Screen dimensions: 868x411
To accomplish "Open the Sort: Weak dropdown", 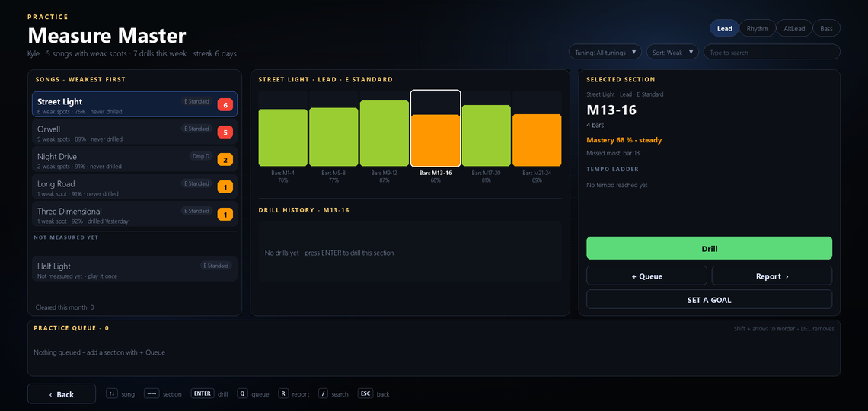I will coord(672,52).
